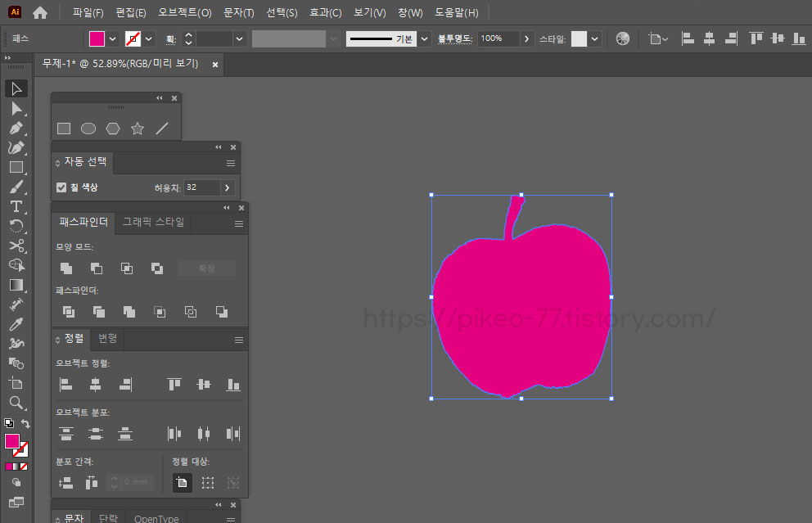Click the Home icon in the top bar

pos(40,12)
